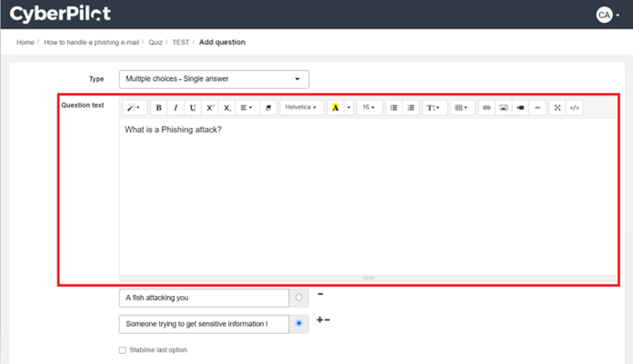This screenshot has width=633, height=364.
Task: Open paragraph alignment dropdown
Action: coord(247,108)
